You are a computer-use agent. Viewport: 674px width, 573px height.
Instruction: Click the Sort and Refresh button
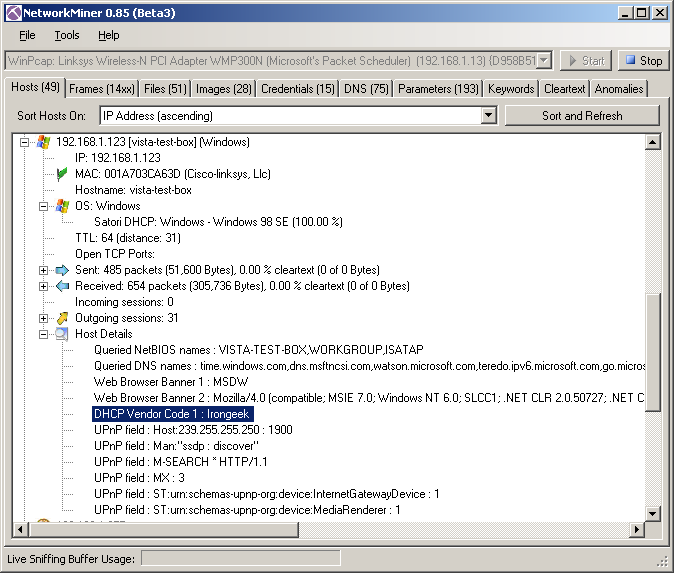pos(582,116)
